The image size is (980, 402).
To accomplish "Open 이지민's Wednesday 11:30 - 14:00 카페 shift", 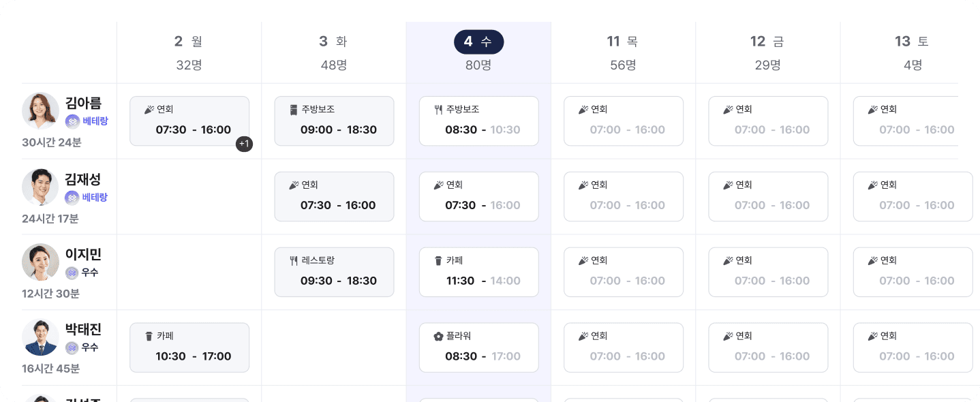I will tap(479, 273).
